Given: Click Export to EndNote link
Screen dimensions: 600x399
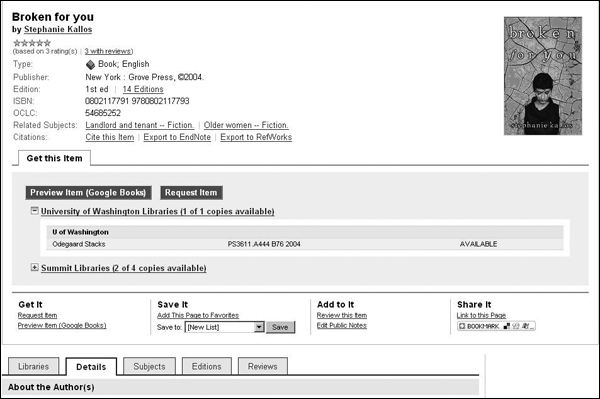Looking at the screenshot, I should tap(177, 137).
